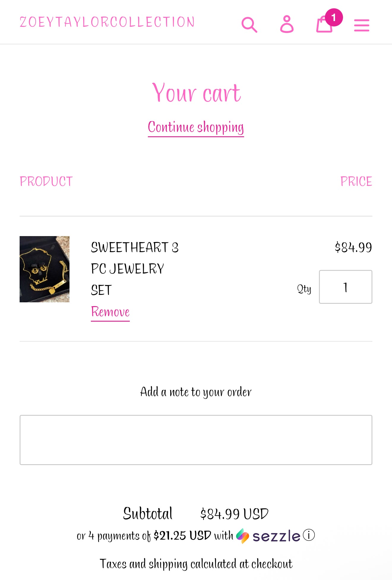Open the Sweetheart 3 PC Jewelry Set product
This screenshot has height=580, width=392.
pyautogui.click(x=135, y=268)
